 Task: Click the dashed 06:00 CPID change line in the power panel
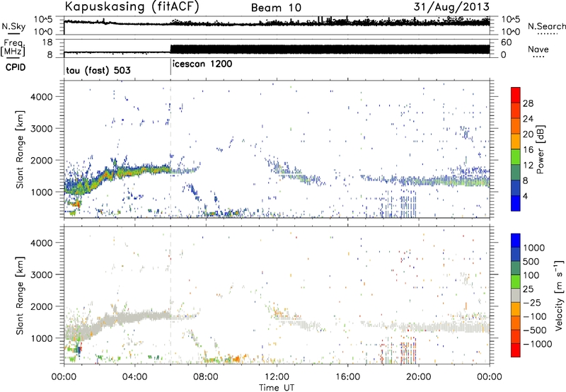tap(171, 149)
